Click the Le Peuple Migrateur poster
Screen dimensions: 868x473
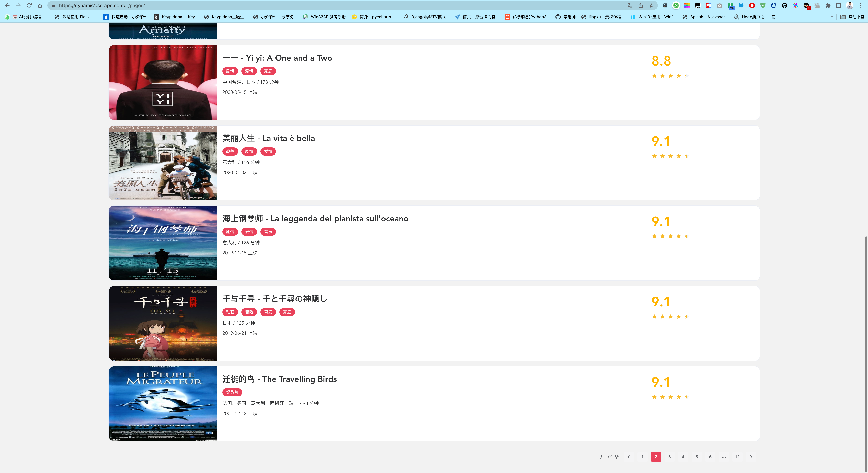[163, 404]
